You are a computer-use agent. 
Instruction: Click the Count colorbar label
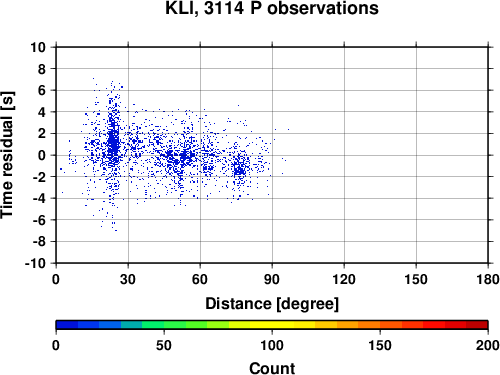272,368
